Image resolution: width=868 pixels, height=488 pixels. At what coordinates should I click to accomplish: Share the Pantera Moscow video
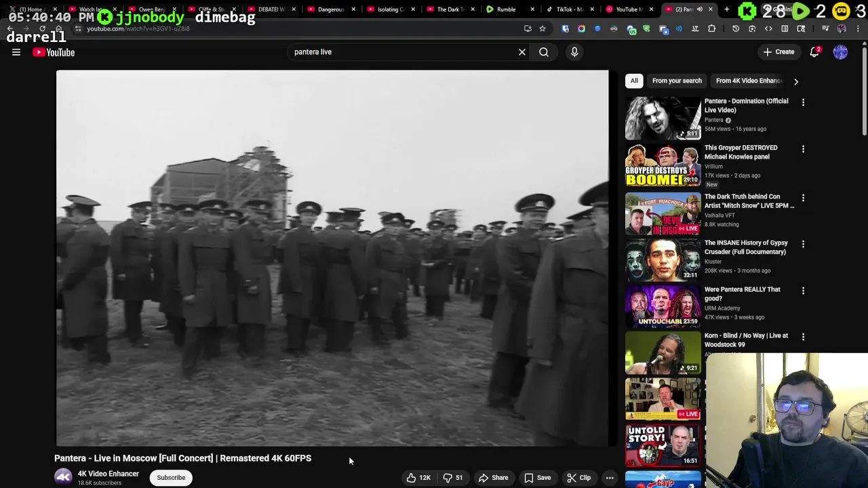pos(493,478)
